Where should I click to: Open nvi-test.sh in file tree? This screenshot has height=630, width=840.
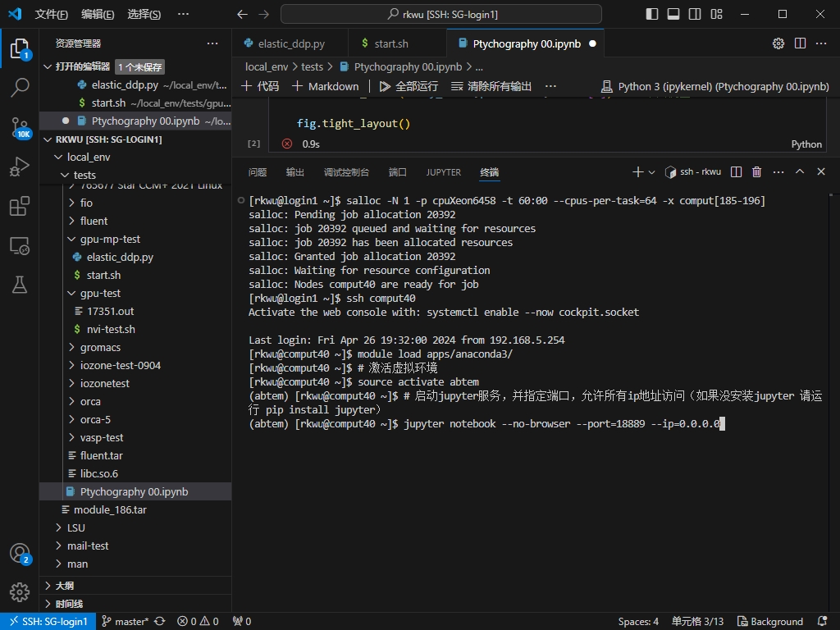135,330
